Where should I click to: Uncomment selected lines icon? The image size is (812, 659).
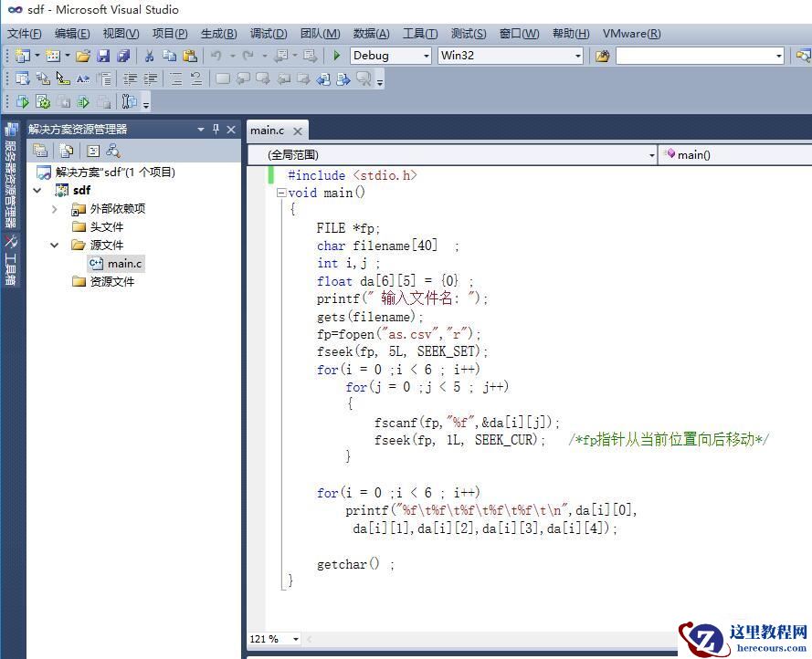pyautogui.click(x=196, y=78)
